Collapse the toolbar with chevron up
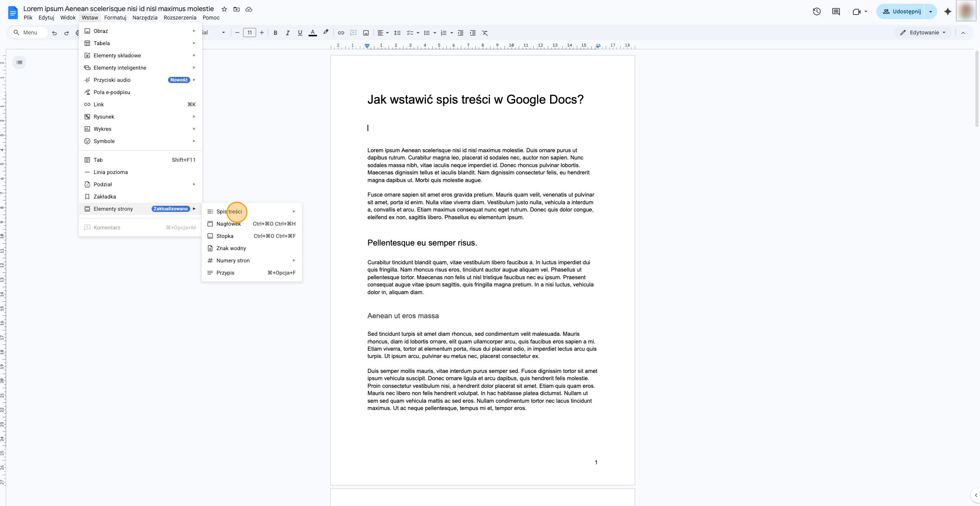 point(963,33)
